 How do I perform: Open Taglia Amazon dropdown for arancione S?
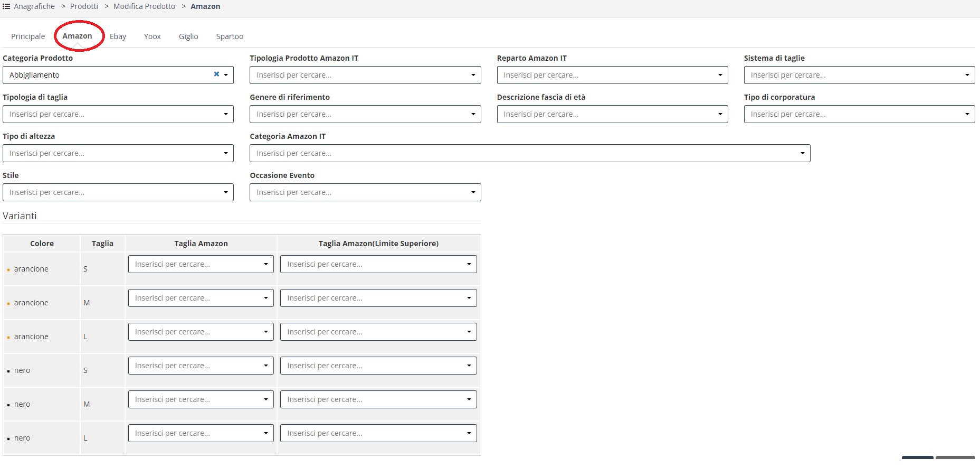click(265, 264)
